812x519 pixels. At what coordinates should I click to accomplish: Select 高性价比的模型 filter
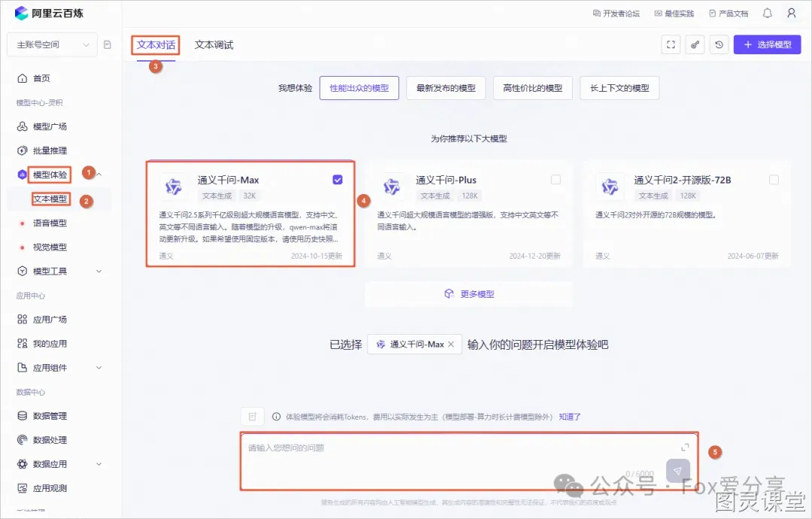click(533, 88)
